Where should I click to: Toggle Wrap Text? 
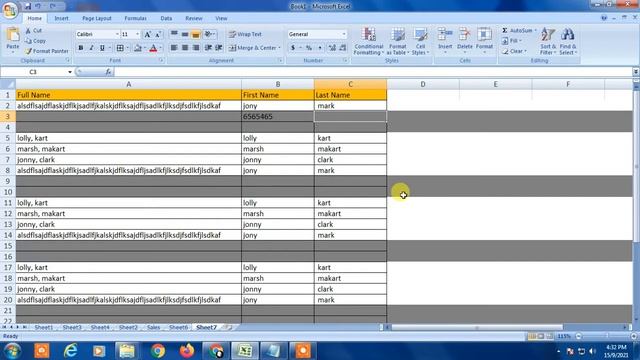tap(245, 34)
